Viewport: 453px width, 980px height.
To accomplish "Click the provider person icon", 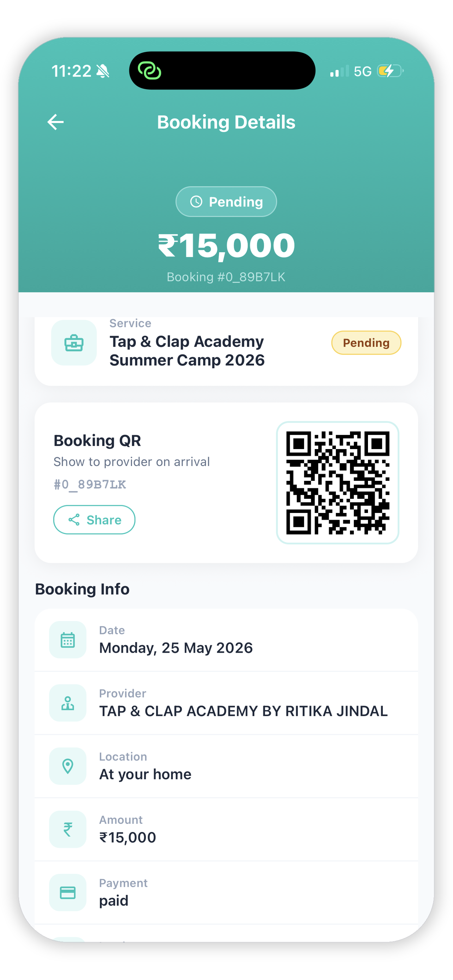I will tap(68, 703).
